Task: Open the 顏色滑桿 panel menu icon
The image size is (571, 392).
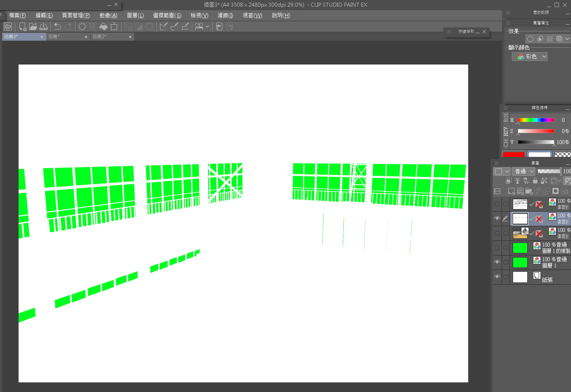Action: click(x=506, y=107)
